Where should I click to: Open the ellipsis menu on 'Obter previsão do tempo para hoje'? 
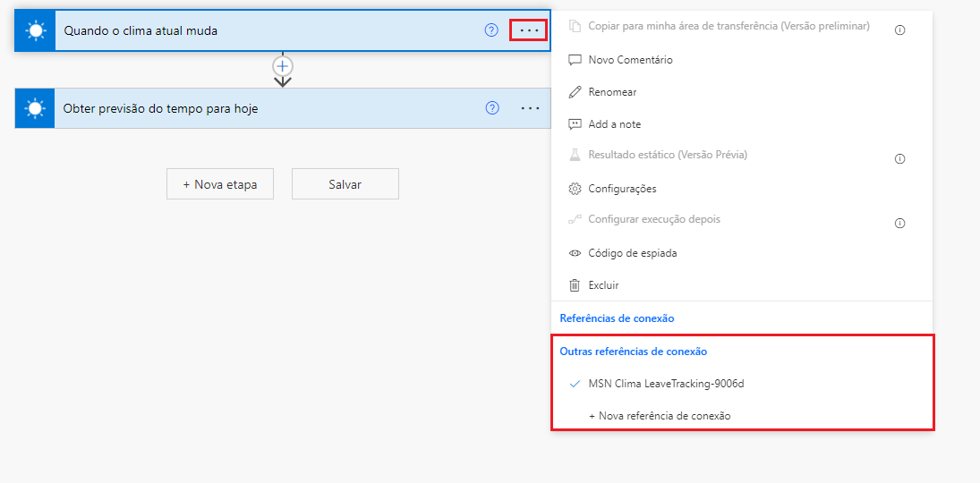click(x=530, y=108)
